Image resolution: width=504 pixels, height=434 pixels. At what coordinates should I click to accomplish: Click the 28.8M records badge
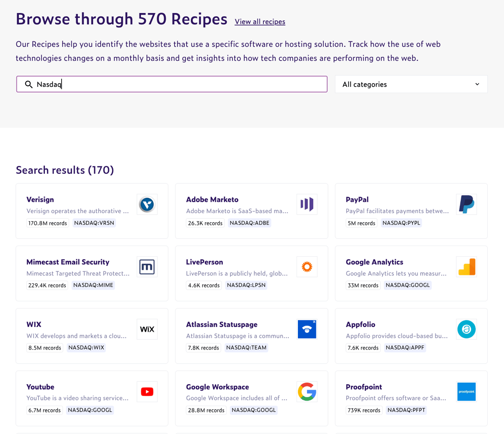tap(206, 411)
